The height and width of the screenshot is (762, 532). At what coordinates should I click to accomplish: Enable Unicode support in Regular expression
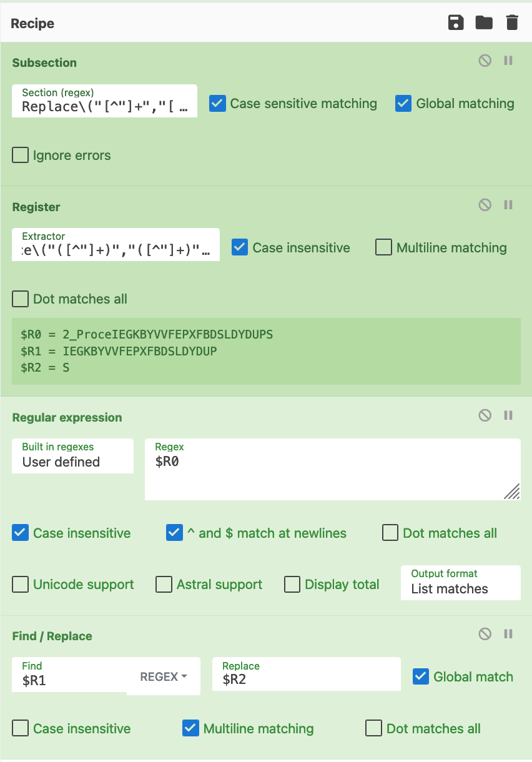(19, 584)
